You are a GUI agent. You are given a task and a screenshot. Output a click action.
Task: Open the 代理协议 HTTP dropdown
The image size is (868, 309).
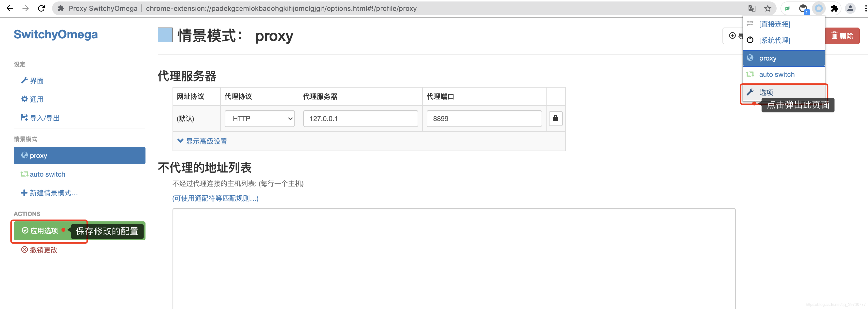pos(260,119)
